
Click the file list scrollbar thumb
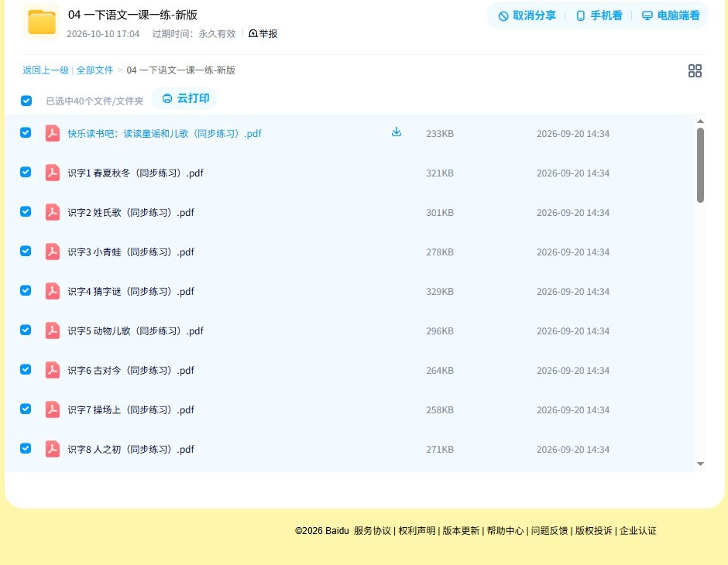tap(701, 165)
